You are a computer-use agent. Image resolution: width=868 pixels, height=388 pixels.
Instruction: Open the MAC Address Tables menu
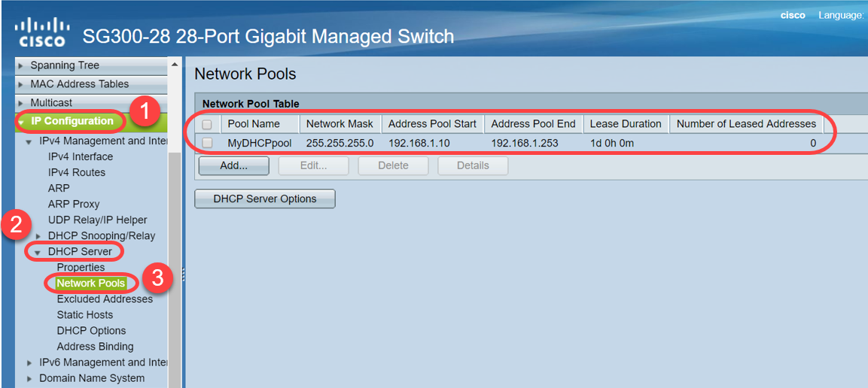(79, 84)
